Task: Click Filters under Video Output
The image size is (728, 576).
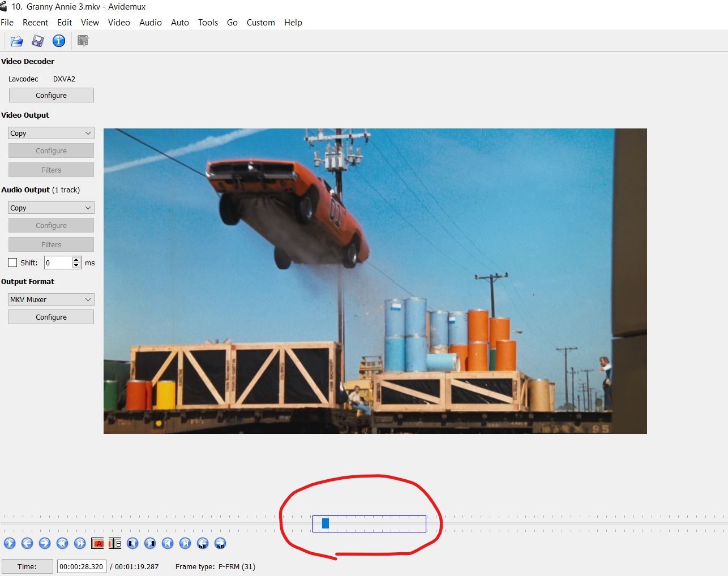Action: (51, 170)
